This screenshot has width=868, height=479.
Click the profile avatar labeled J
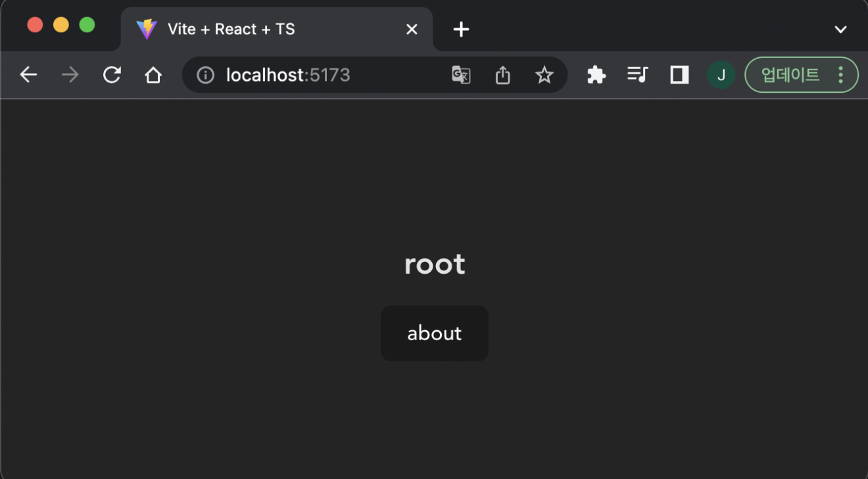point(721,75)
